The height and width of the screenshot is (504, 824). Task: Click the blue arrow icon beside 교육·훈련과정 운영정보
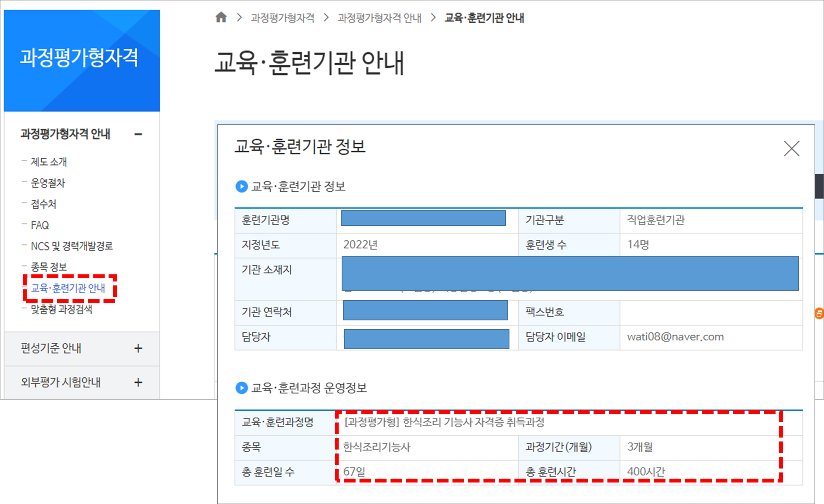(242, 388)
